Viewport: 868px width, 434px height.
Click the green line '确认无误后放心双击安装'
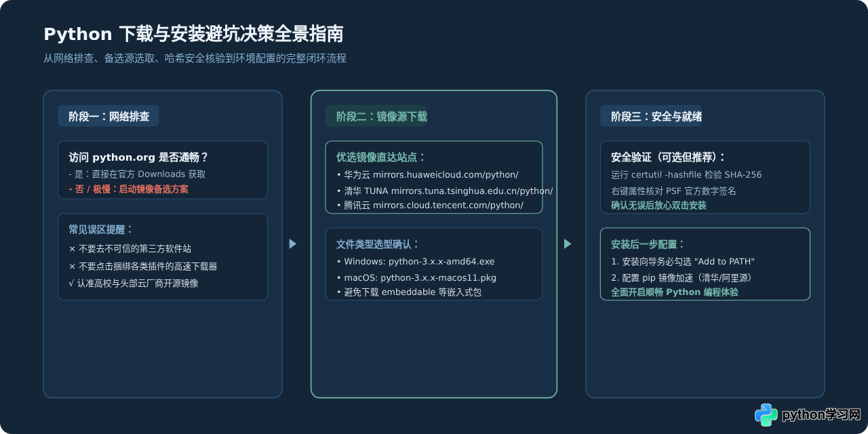658,205
